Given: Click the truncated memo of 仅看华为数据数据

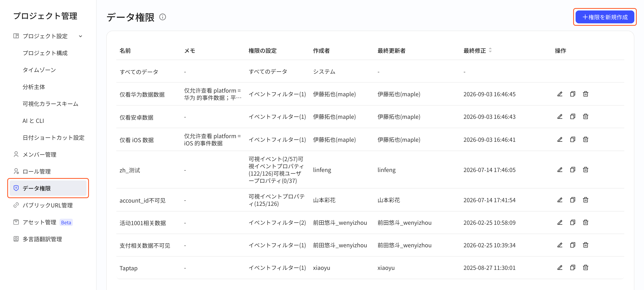Looking at the screenshot, I should pyautogui.click(x=213, y=94).
